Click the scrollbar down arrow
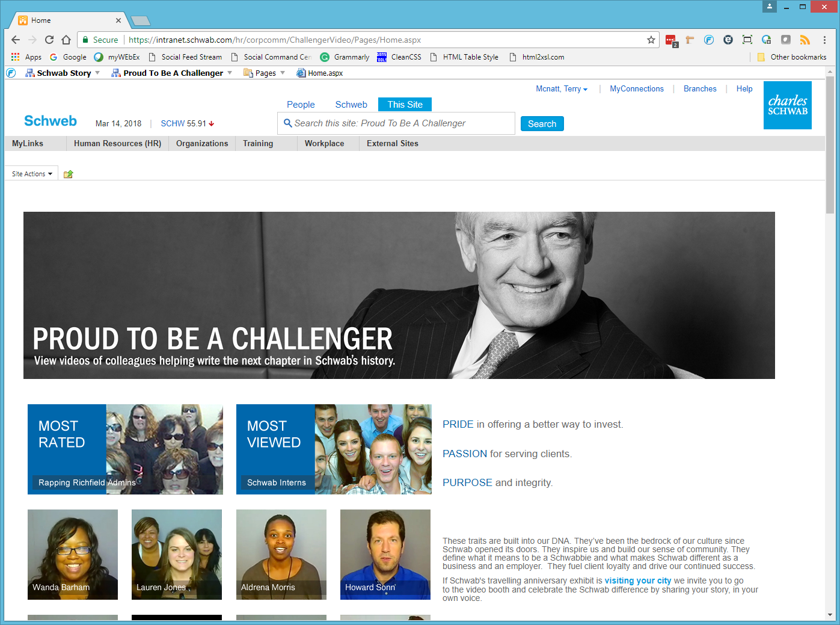This screenshot has height=625, width=840. pos(830,615)
